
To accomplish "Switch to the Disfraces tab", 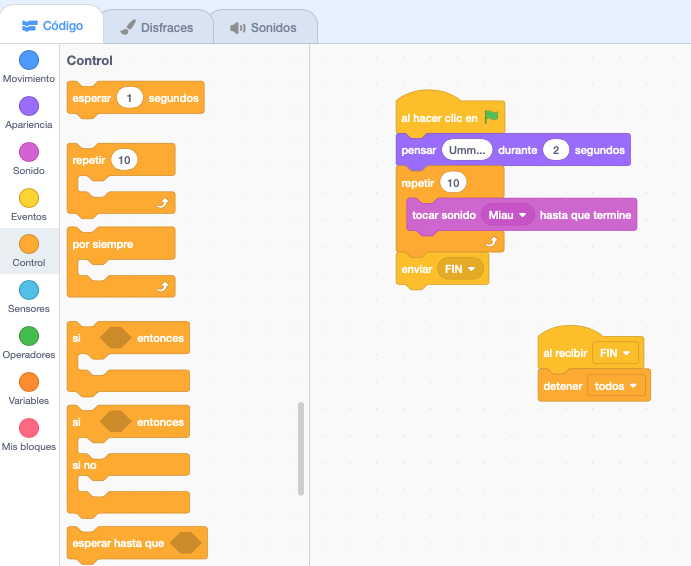I will click(157, 27).
